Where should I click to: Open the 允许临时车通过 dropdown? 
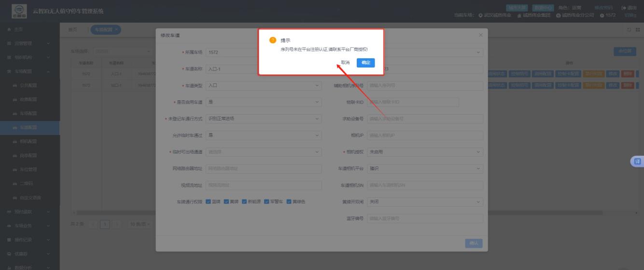pos(263,135)
